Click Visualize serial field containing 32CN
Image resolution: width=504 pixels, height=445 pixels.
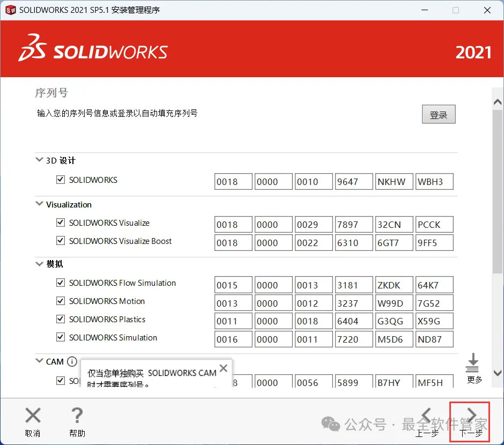pos(394,224)
